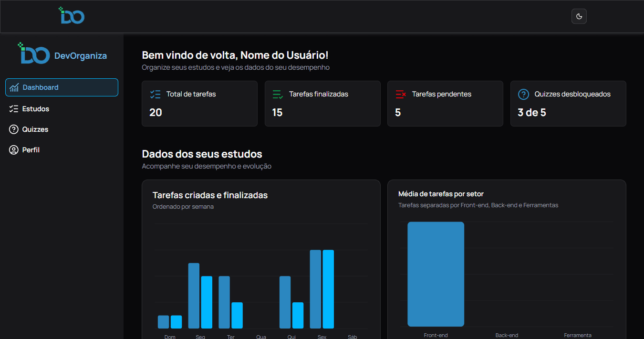This screenshot has width=644, height=339.
Task: Click the Quizzes desbloqueados circle icon
Action: pyautogui.click(x=523, y=94)
